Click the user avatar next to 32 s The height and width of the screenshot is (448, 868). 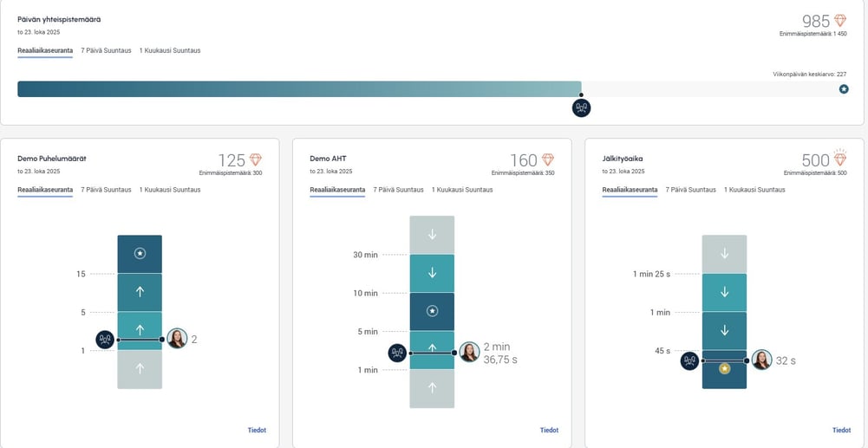click(x=761, y=360)
